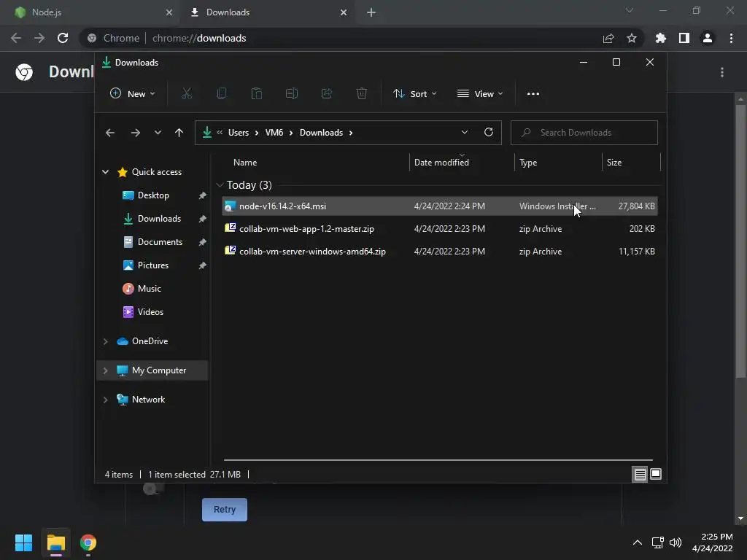Refresh the Downloads folder listing
The height and width of the screenshot is (560, 747).
488,133
